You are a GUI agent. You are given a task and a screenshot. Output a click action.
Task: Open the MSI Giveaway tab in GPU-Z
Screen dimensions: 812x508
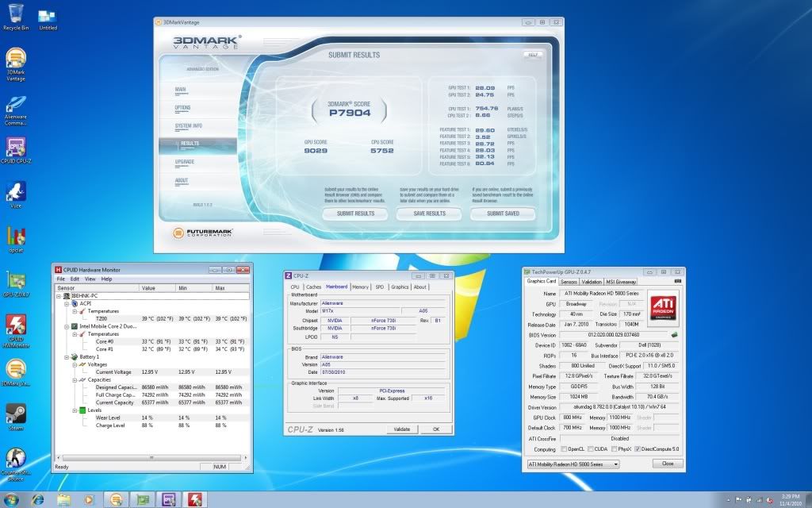[x=621, y=282]
